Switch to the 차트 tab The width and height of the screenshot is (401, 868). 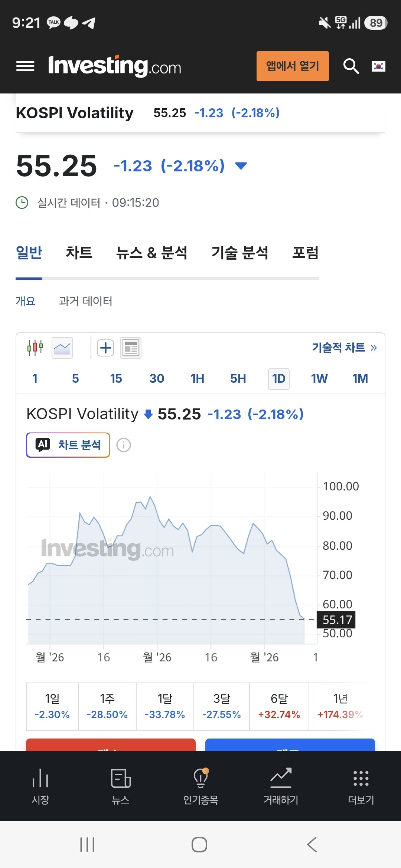click(x=79, y=253)
